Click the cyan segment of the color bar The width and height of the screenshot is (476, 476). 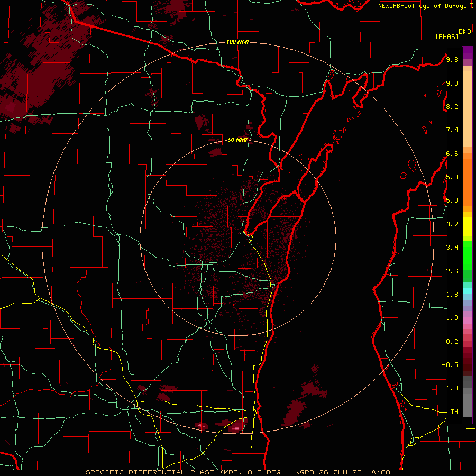[x=467, y=291]
